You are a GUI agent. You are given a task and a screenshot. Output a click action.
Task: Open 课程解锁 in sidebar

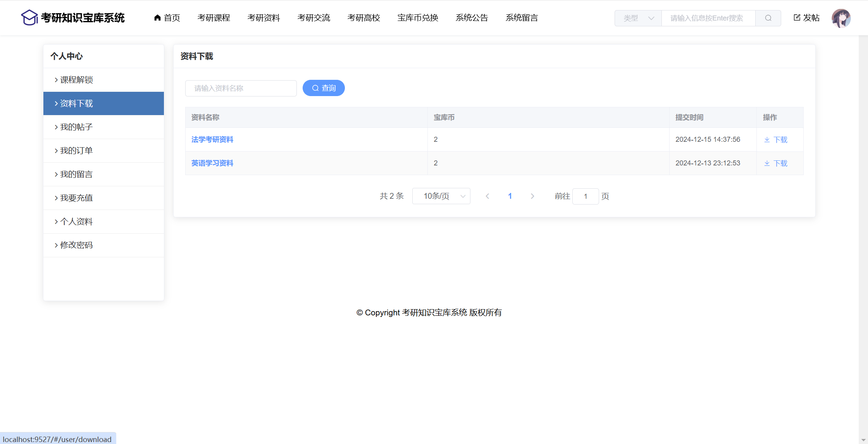click(76, 80)
